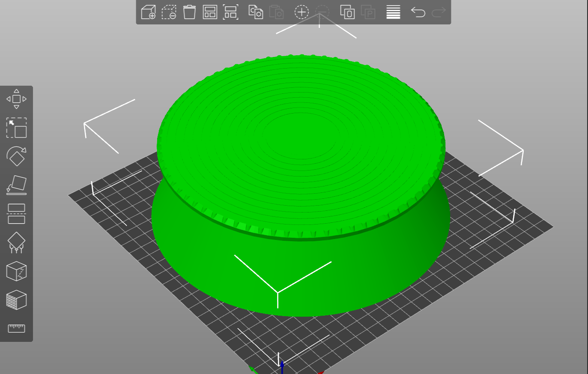Select the Move gizmo tool
The height and width of the screenshot is (374, 588).
(x=16, y=99)
